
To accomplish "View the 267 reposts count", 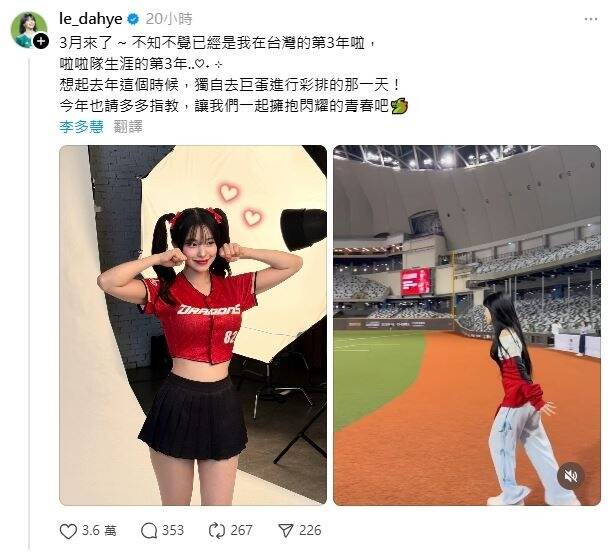I will tap(241, 531).
